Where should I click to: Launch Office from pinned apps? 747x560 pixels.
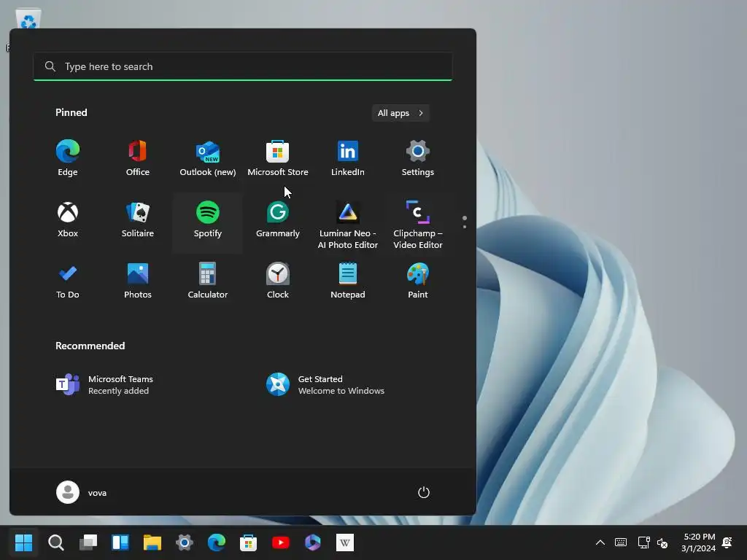point(138,158)
